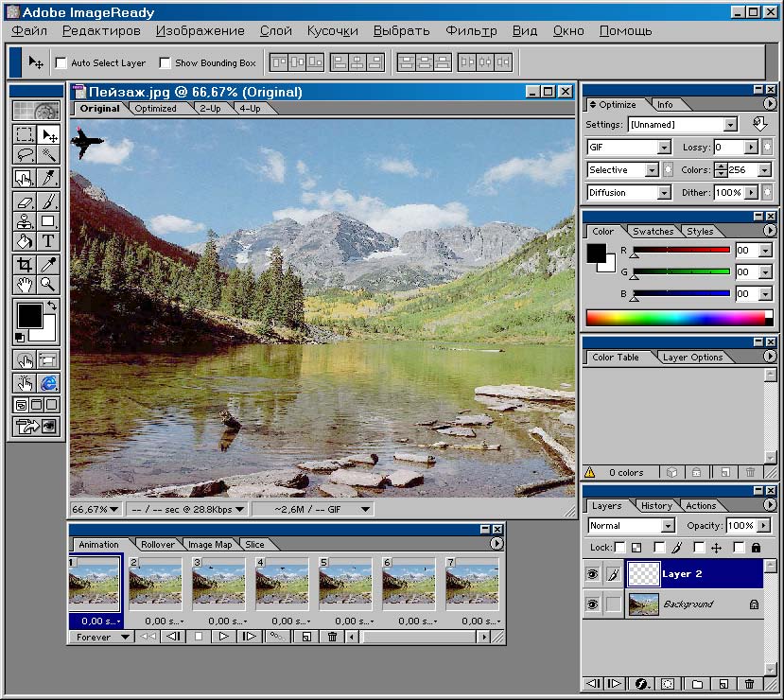Select the Magic Wand tool
This screenshot has width=784, height=700.
pos(48,155)
